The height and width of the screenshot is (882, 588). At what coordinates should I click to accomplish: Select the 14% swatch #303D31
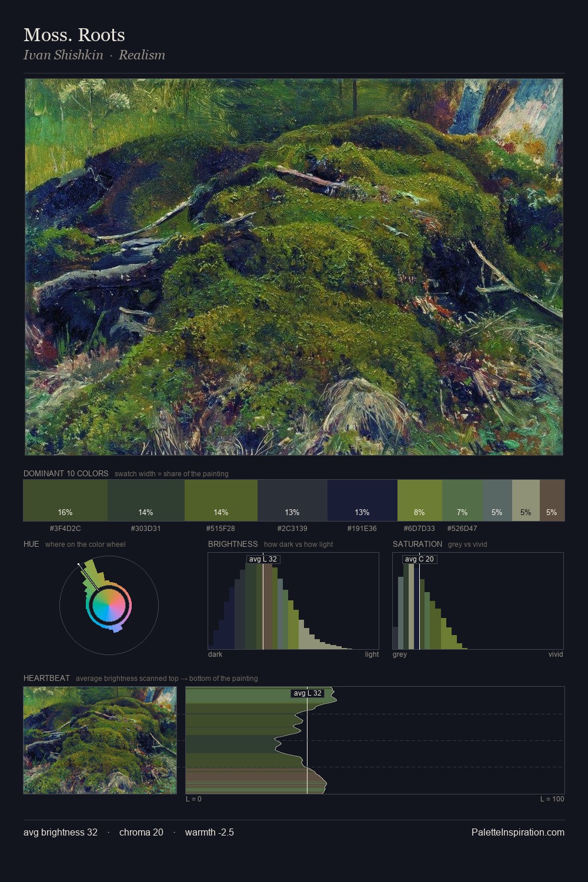146,500
